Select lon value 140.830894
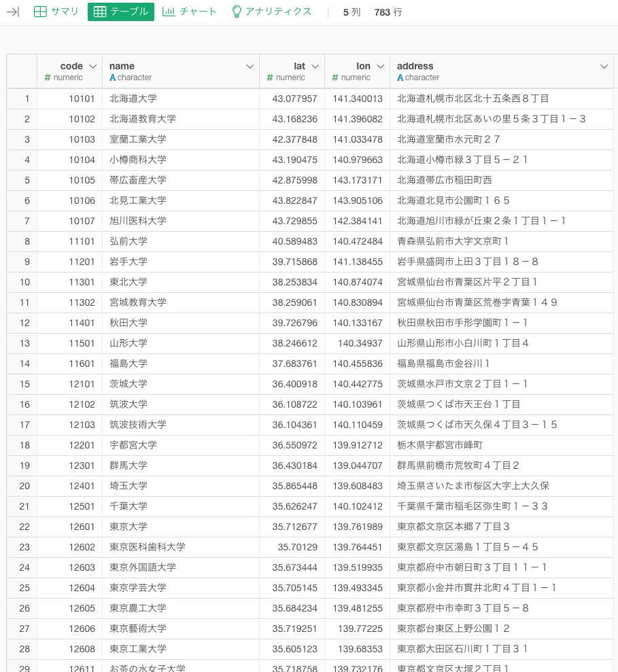618x672 pixels. click(357, 302)
